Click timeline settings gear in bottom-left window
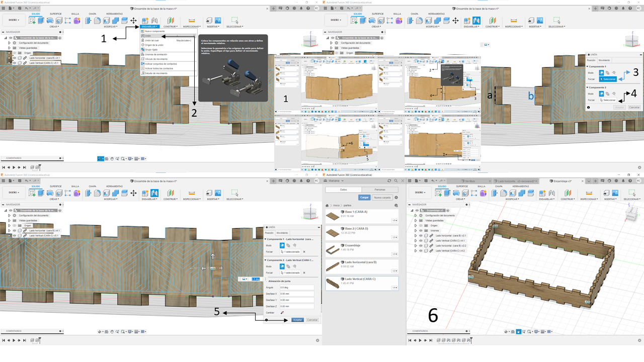The image size is (644, 362). click(317, 340)
